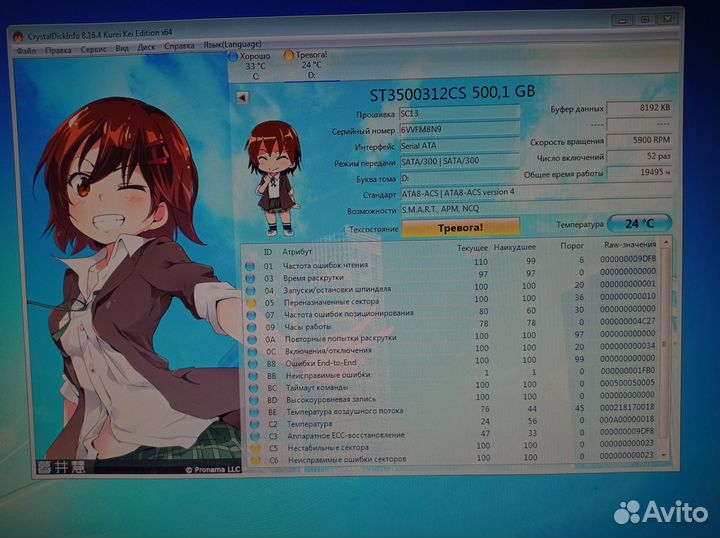
Task: Click the Число включений field 52 раз
Action: tap(639, 157)
